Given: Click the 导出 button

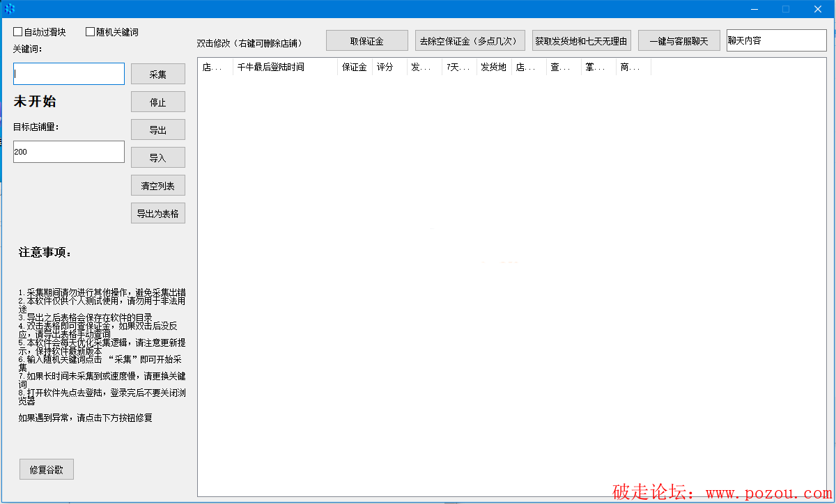Looking at the screenshot, I should (x=158, y=130).
